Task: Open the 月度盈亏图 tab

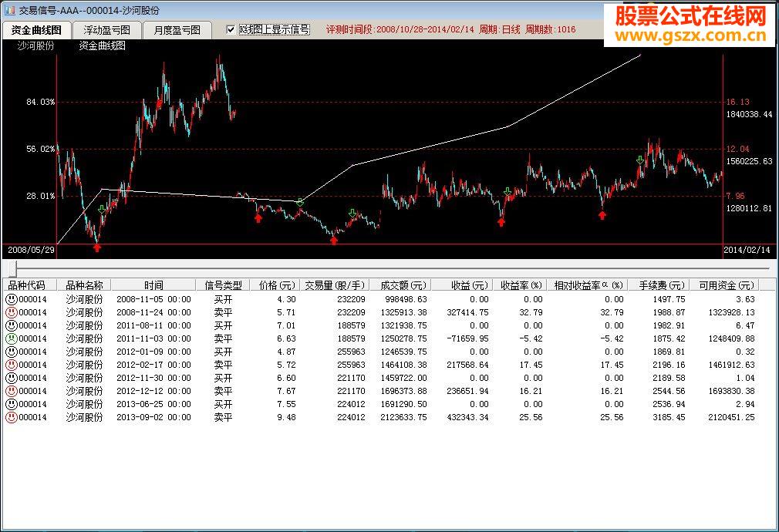Action: pos(177,30)
